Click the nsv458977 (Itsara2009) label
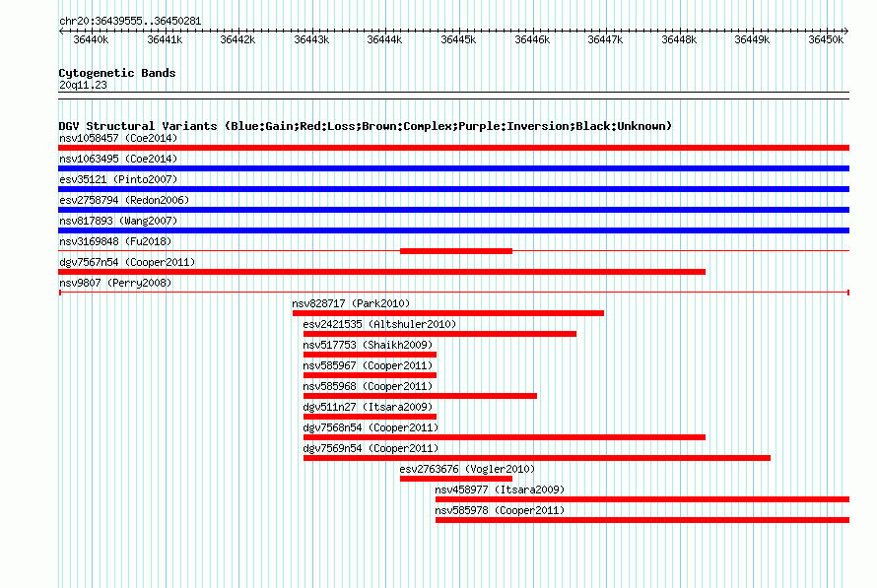This screenshot has width=877, height=588. [500, 490]
